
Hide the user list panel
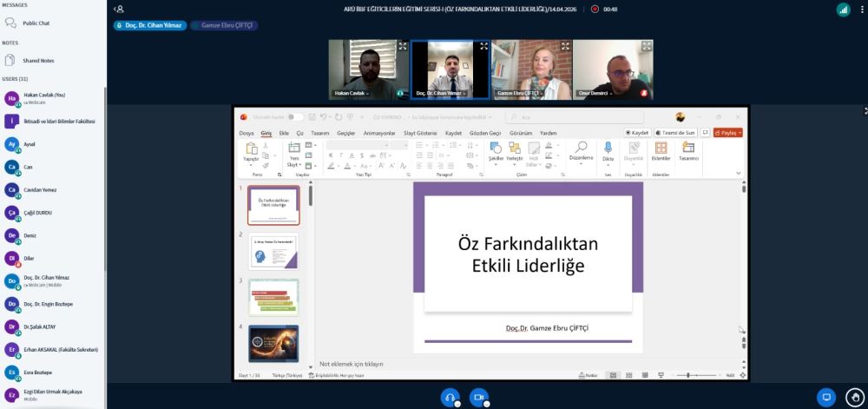pos(119,9)
